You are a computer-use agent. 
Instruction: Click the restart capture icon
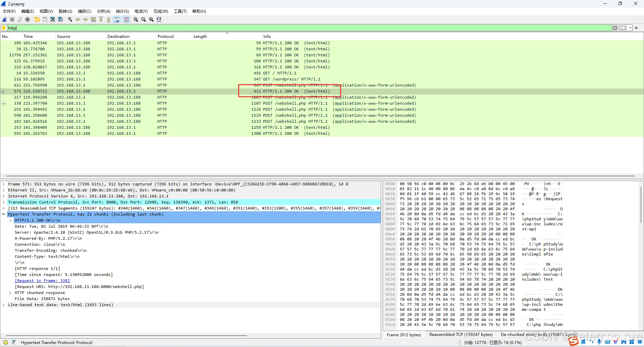(x=20, y=19)
